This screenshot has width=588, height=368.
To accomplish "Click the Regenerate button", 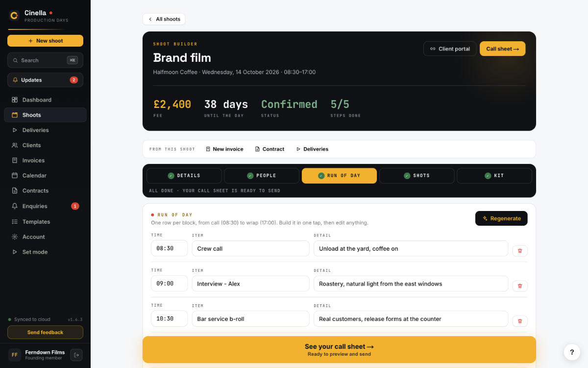I will pos(501,218).
